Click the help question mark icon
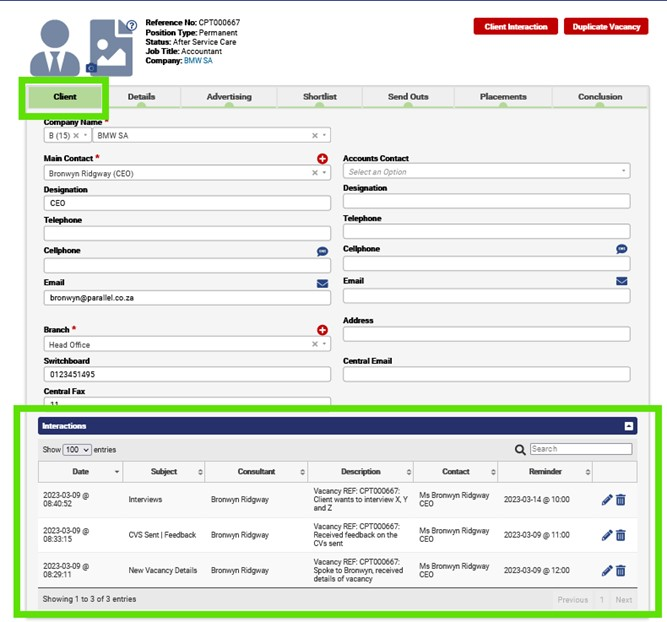This screenshot has height=622, width=667. tap(132, 26)
